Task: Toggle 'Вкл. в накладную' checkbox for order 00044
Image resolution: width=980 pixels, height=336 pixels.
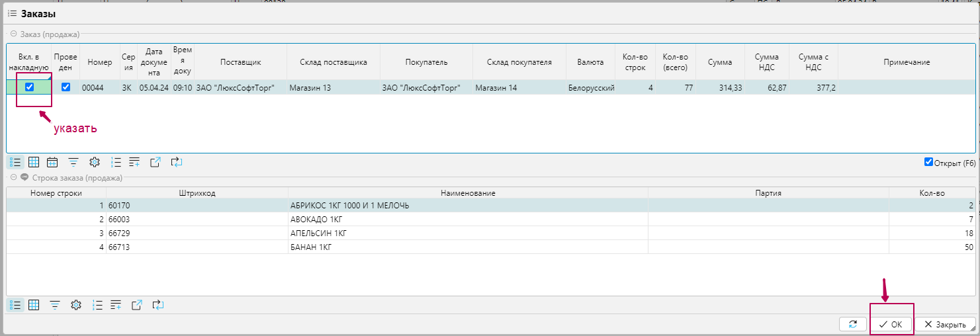Action: pos(29,87)
